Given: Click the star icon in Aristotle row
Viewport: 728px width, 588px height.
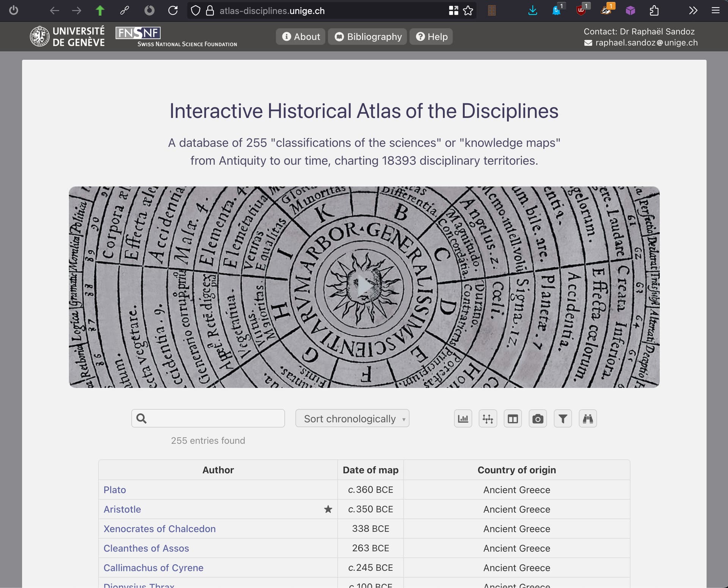Looking at the screenshot, I should click(328, 509).
